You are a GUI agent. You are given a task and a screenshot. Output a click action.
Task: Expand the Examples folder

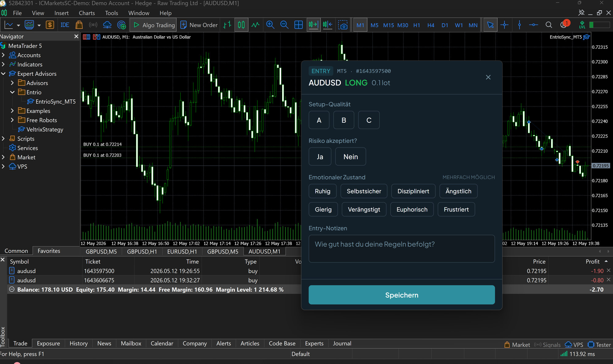12,111
